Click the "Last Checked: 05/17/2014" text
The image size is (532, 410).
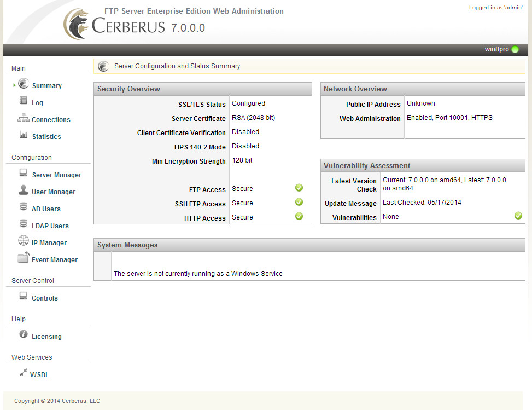(422, 203)
